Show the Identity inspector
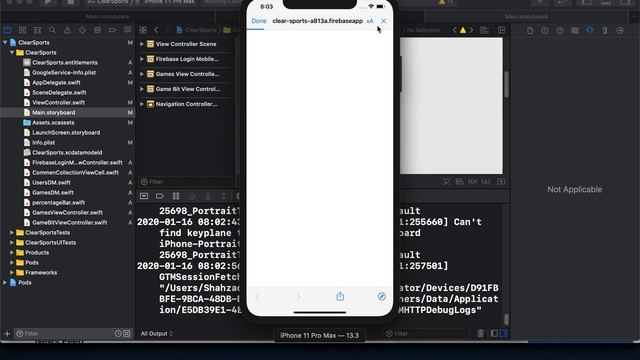The width and height of the screenshot is (640, 360). click(575, 30)
